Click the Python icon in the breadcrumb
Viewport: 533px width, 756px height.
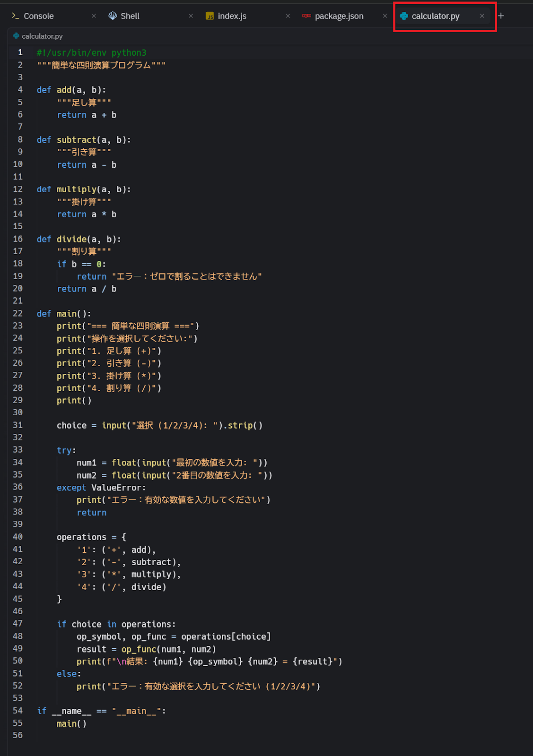(x=16, y=36)
